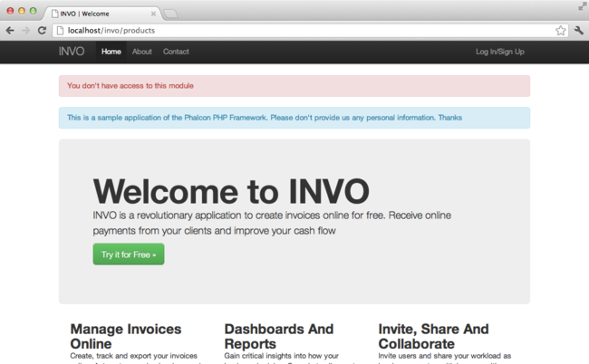The width and height of the screenshot is (589, 364).
Task: Click the Log In/Sign Up link
Action: pos(499,52)
